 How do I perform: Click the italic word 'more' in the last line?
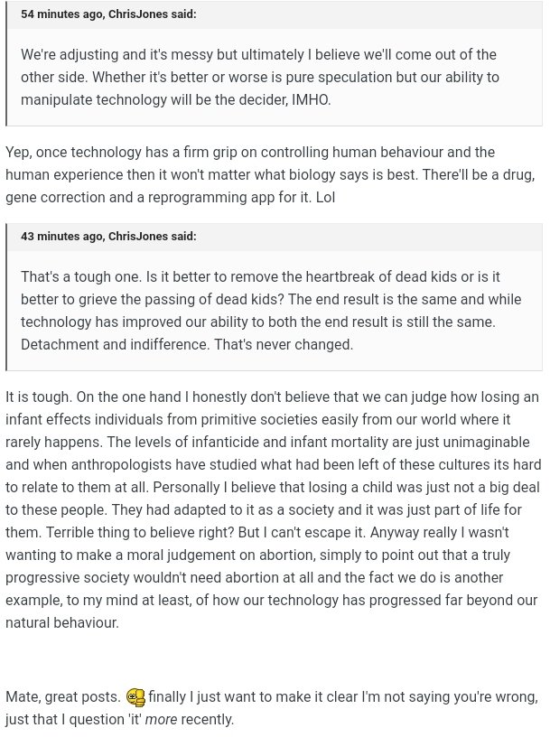161,719
